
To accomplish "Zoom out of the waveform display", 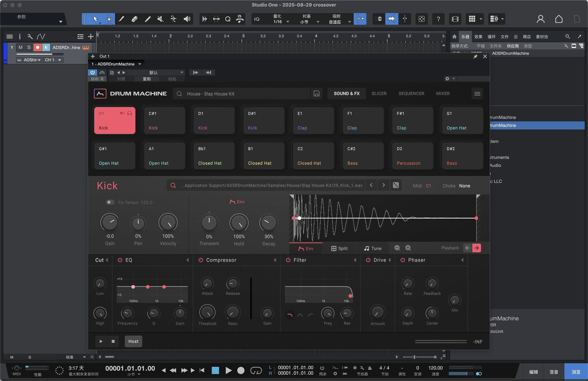I will (x=397, y=248).
